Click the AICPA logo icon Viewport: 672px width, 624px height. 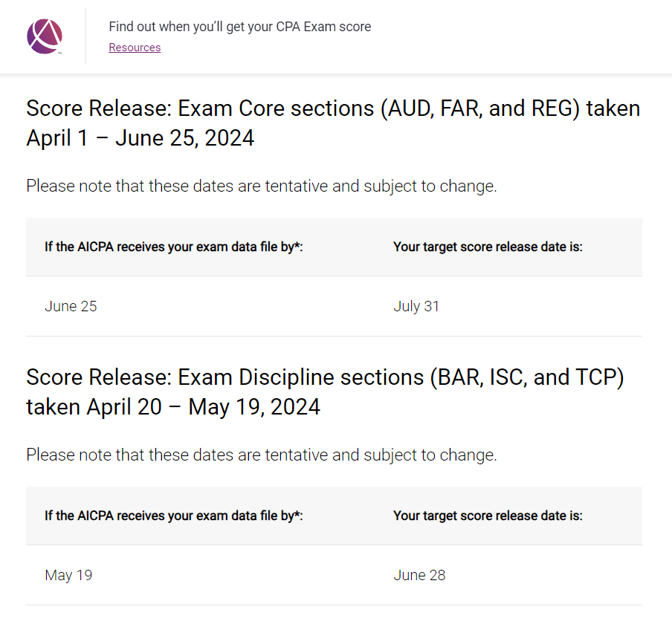click(x=45, y=36)
